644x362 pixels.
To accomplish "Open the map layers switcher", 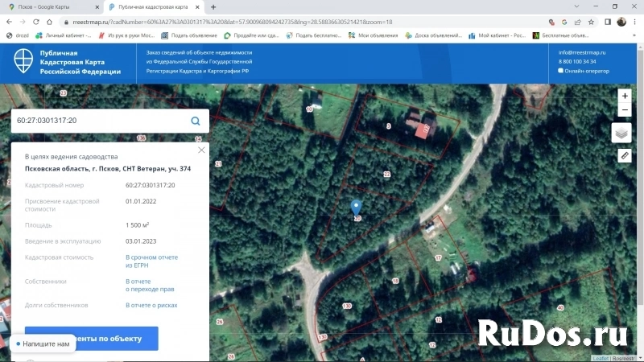I will tap(621, 133).
